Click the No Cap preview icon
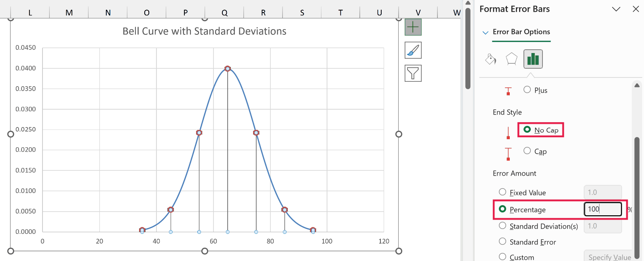This screenshot has height=261, width=644. click(x=508, y=132)
